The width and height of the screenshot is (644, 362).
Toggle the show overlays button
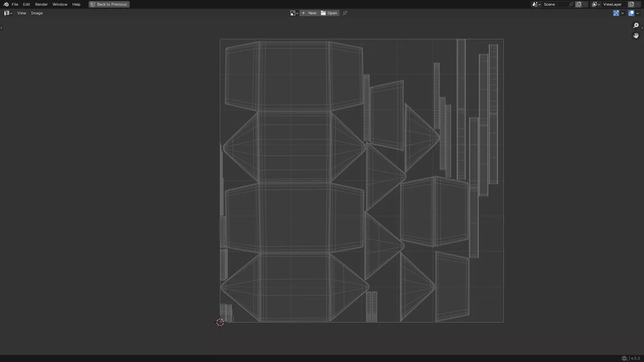(631, 13)
